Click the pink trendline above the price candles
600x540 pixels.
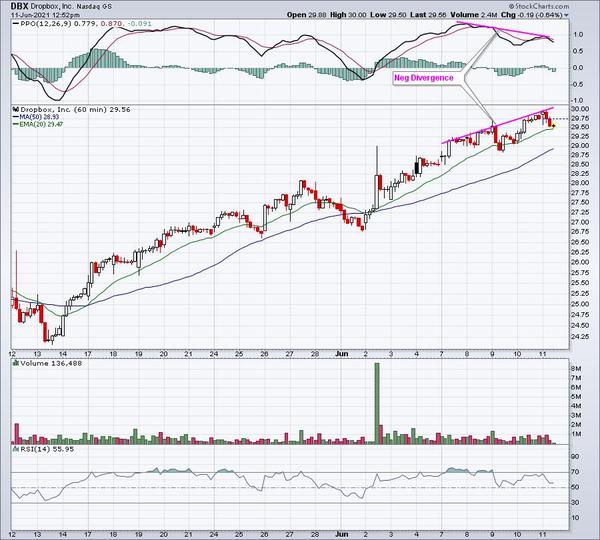[496, 126]
